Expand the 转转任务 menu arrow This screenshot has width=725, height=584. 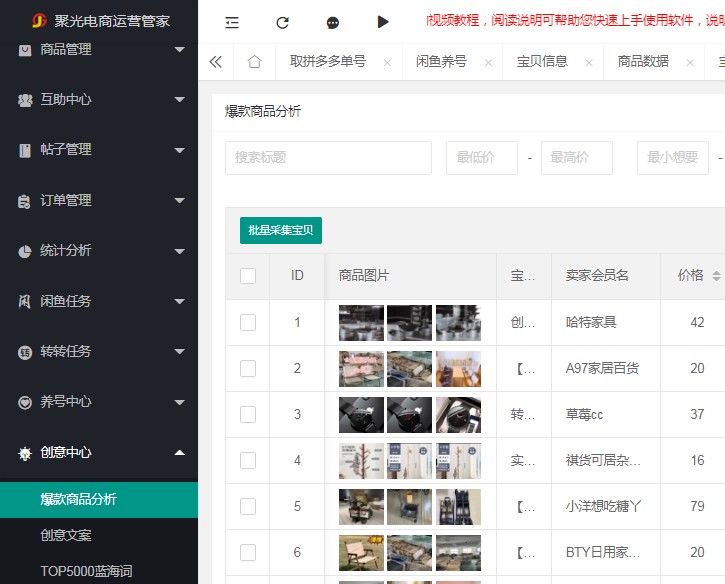[179, 351]
